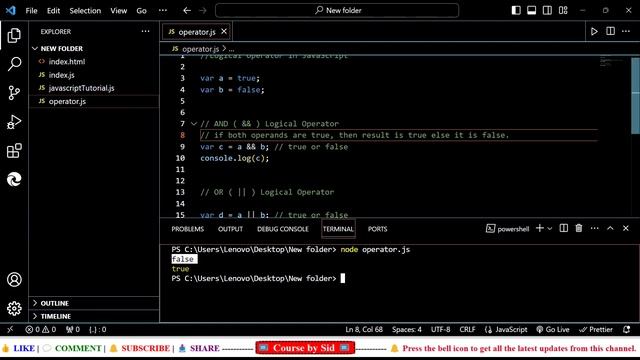Open the Edge browser tools icon
640x360 pixels.
click(14, 179)
